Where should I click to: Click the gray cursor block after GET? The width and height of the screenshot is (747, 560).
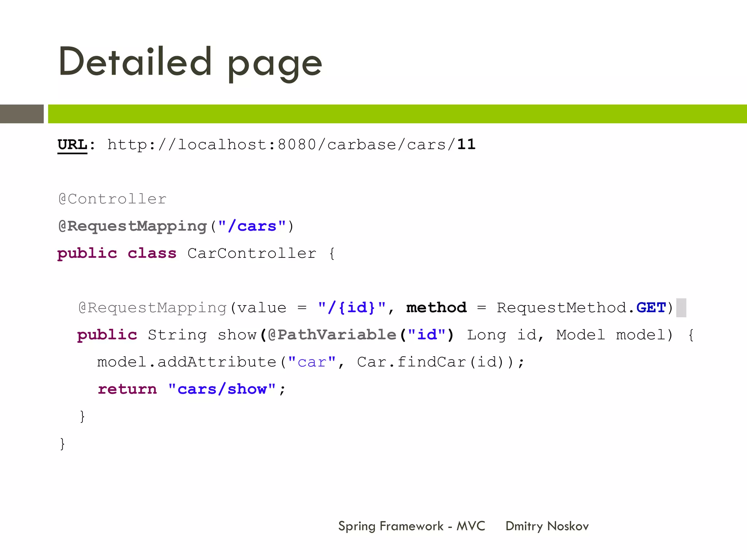pos(681,308)
